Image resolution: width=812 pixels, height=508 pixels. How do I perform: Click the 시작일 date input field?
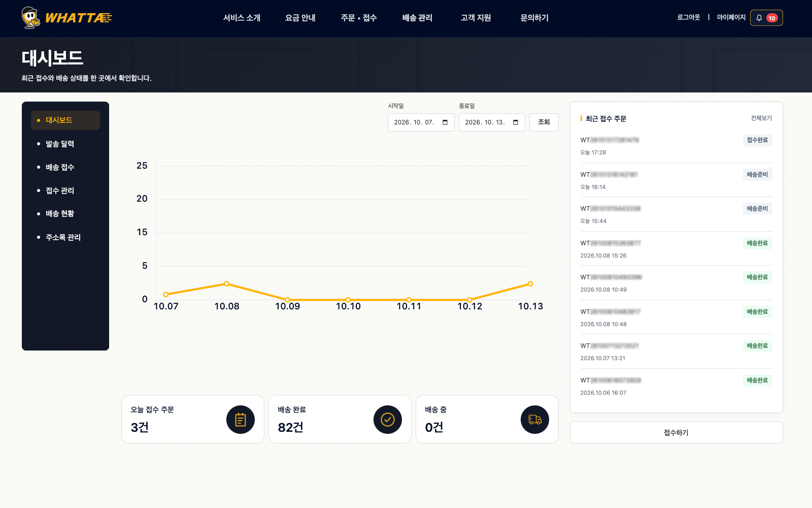point(421,122)
